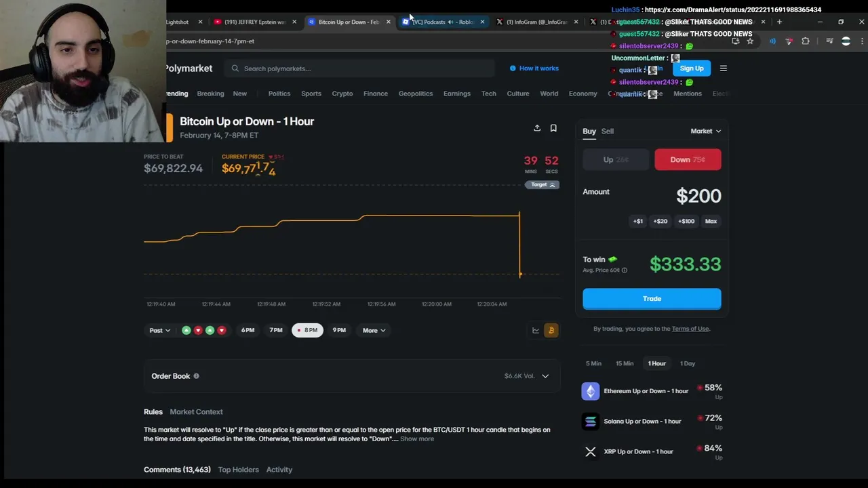Add $1 to the amount
The height and width of the screenshot is (488, 868).
[x=638, y=221]
